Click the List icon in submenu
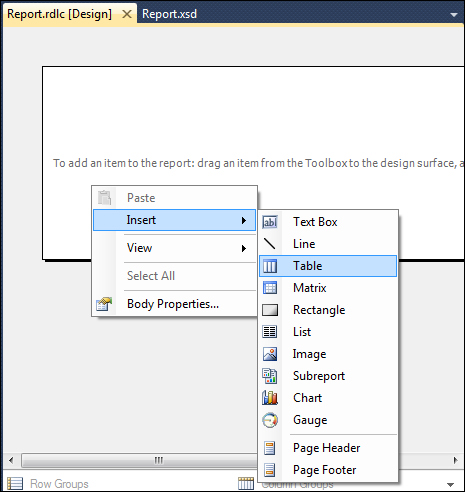 (x=270, y=332)
